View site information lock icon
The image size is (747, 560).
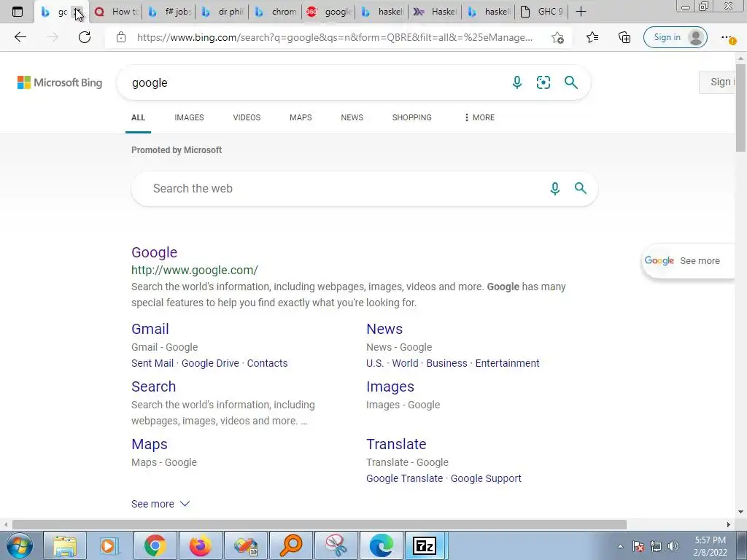(x=121, y=37)
